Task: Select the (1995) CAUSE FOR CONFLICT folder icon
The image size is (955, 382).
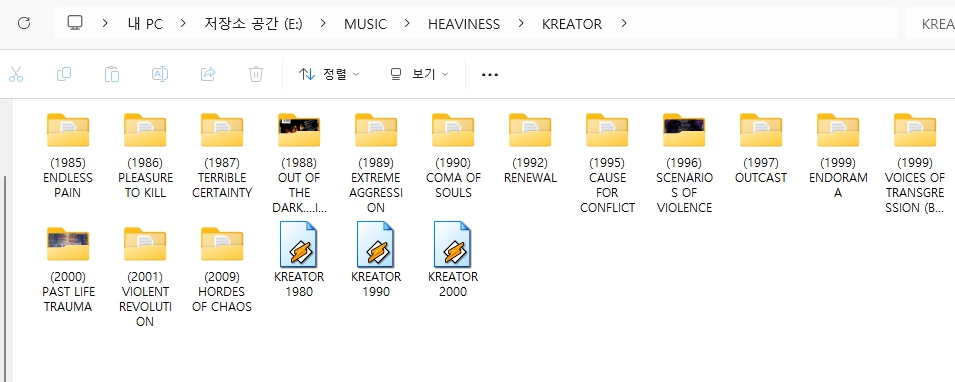Action: click(x=607, y=130)
